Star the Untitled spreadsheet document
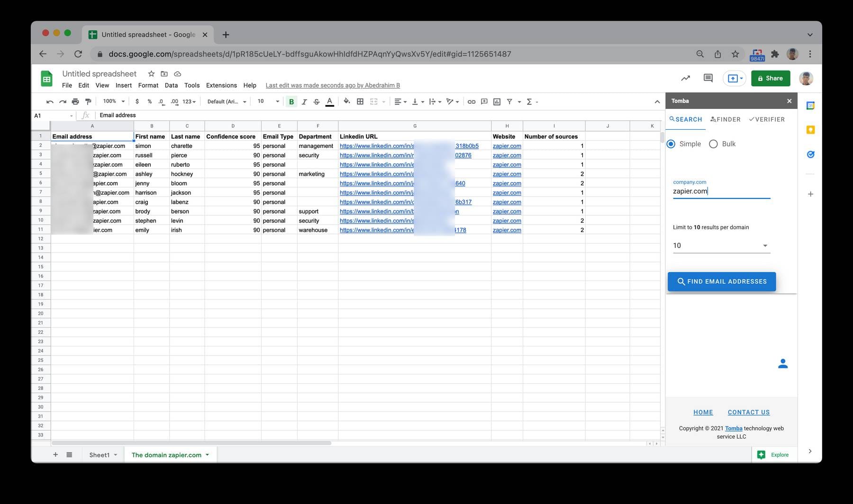Viewport: 853px width, 504px height. coord(151,74)
